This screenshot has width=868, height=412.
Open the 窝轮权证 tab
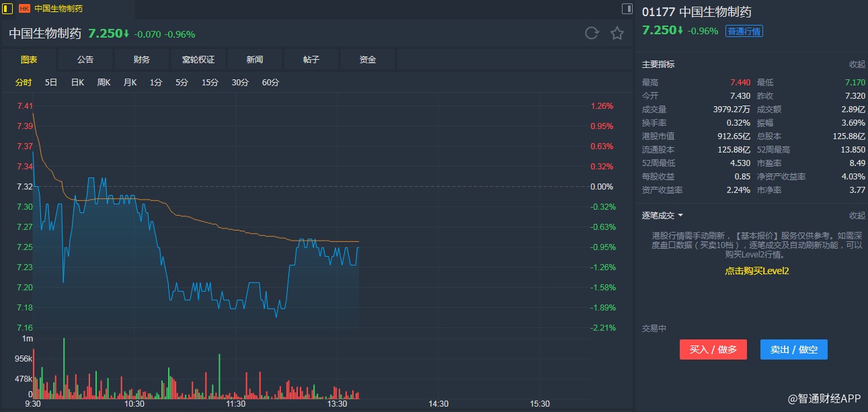point(198,60)
